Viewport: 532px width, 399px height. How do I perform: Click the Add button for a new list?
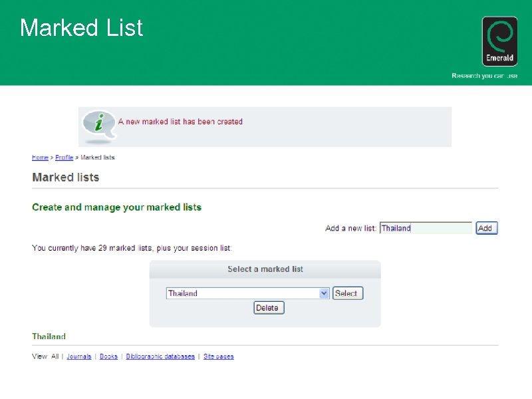coord(486,228)
